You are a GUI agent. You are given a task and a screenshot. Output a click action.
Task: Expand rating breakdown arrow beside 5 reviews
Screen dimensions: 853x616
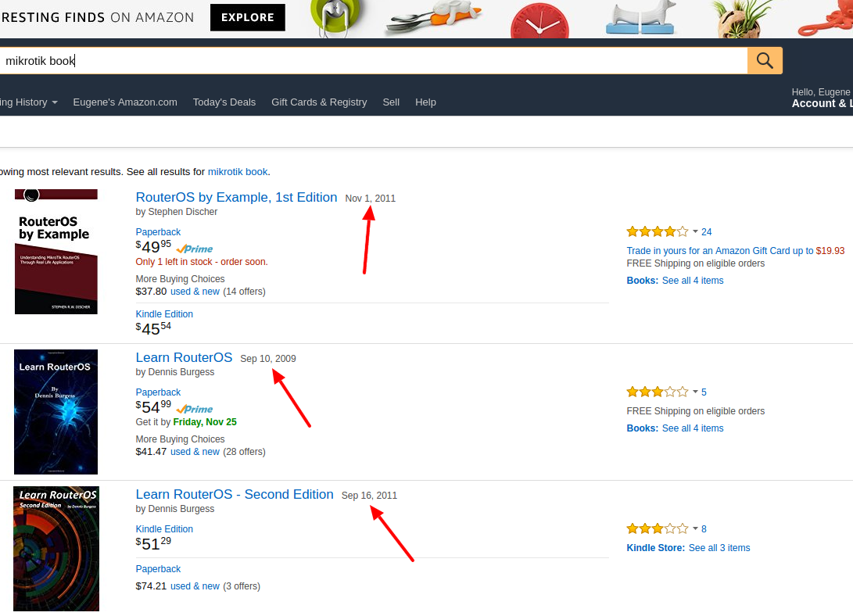(695, 392)
